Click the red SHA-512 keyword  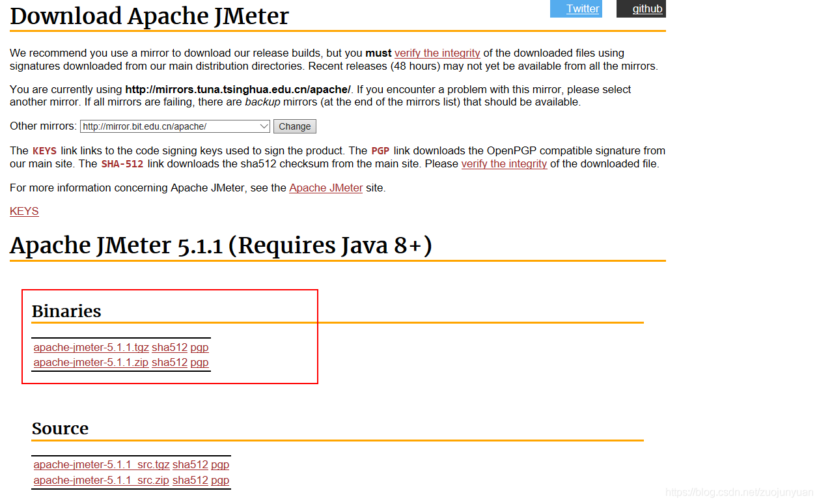(x=122, y=163)
